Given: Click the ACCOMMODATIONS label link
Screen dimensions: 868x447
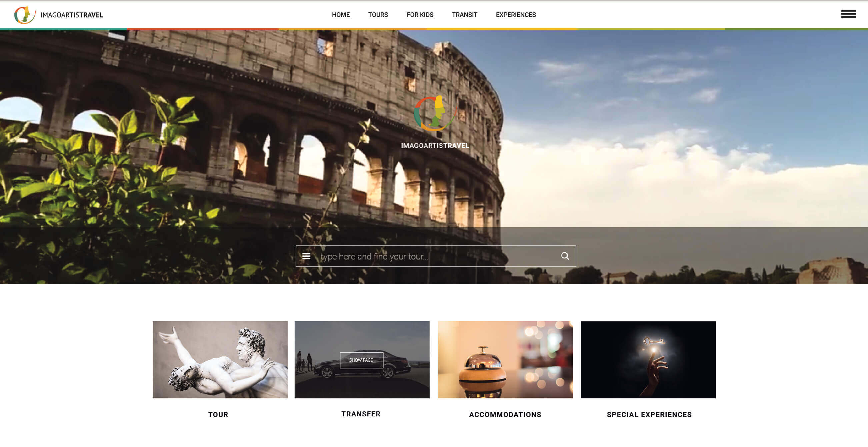Looking at the screenshot, I should click(505, 414).
